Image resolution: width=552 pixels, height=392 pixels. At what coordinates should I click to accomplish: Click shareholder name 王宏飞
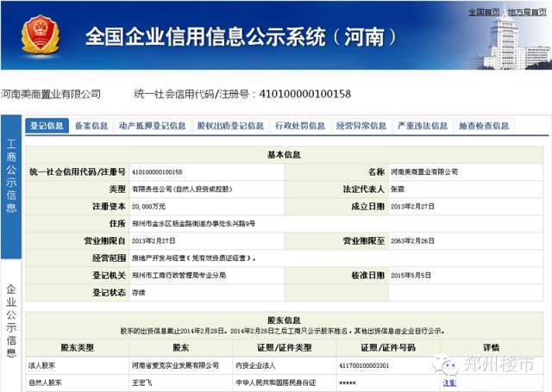141,383
